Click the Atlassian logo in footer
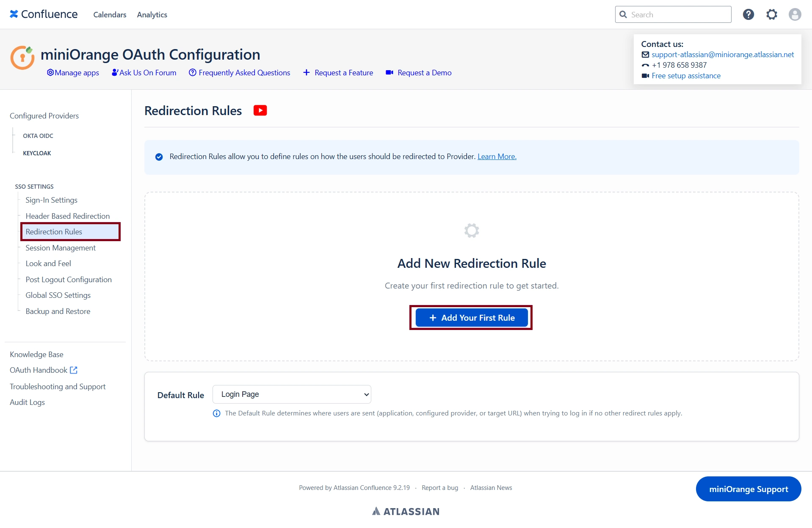This screenshot has width=812, height=528. pos(406,511)
